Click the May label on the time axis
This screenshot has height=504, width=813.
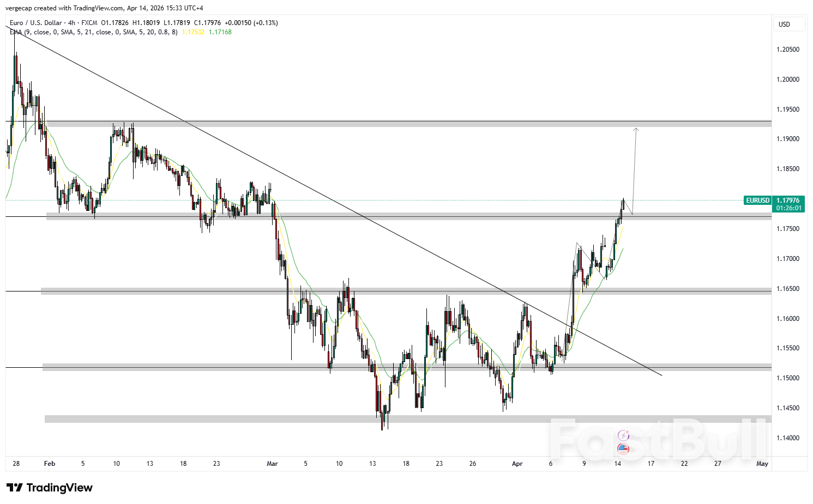tap(762, 464)
